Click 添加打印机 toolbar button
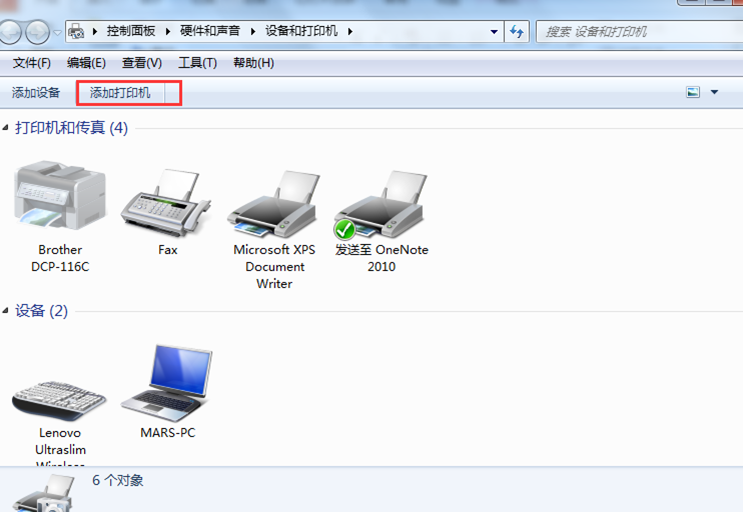 point(120,93)
